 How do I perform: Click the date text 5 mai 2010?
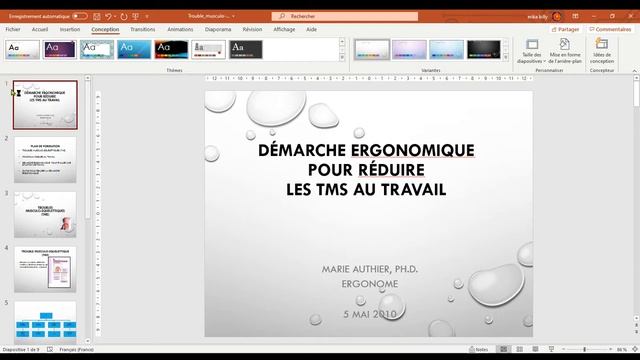point(370,314)
